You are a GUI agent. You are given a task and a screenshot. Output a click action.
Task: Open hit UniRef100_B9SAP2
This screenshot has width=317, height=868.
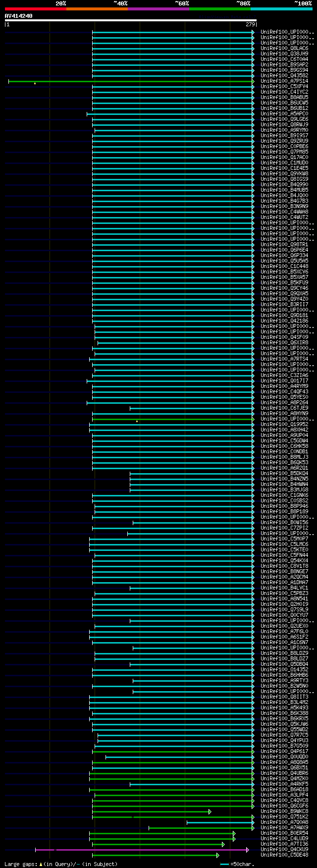click(284, 65)
